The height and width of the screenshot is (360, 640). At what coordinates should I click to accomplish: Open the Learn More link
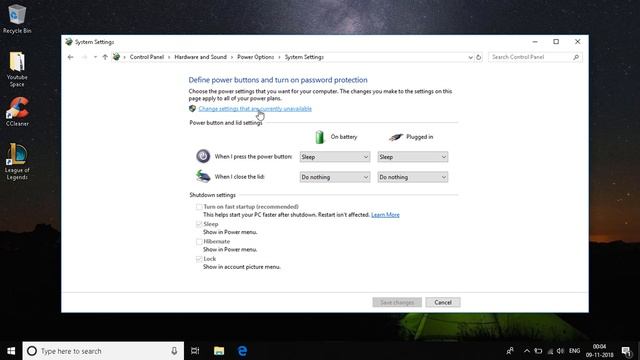tap(385, 215)
